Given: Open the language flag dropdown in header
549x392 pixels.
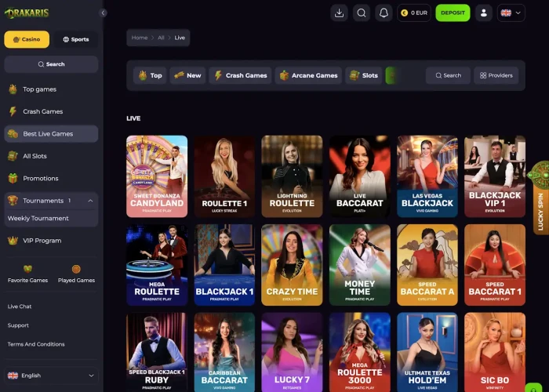Looking at the screenshot, I should pyautogui.click(x=511, y=13).
